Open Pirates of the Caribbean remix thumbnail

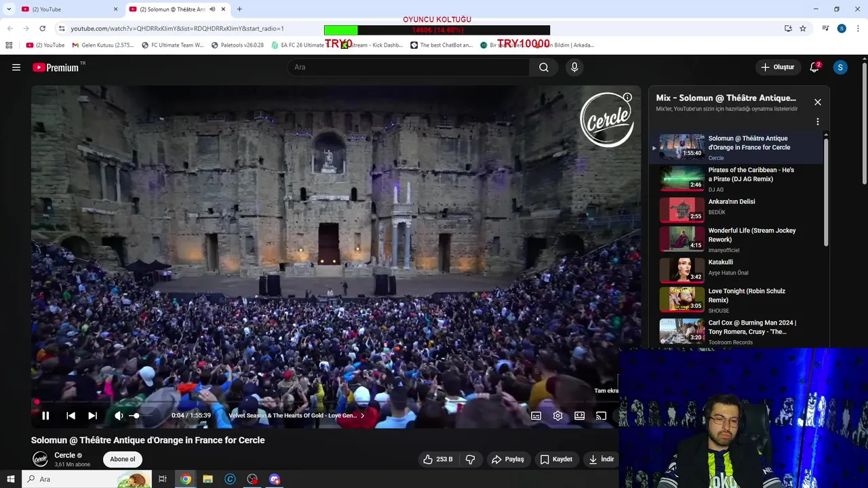682,178
